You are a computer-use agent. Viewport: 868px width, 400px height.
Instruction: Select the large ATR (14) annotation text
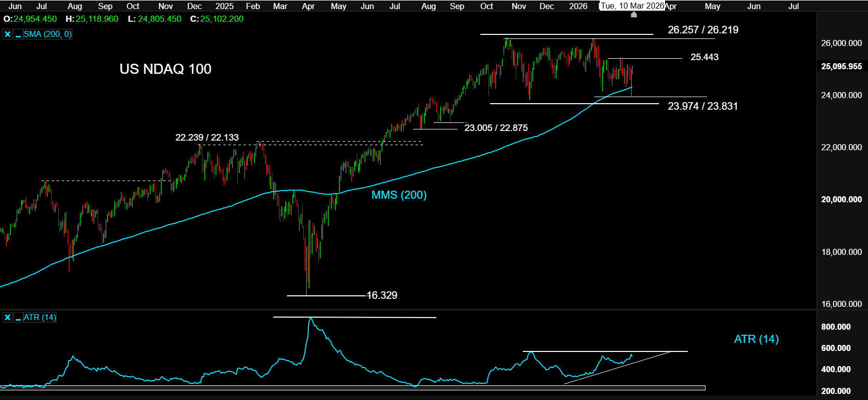[x=756, y=339]
